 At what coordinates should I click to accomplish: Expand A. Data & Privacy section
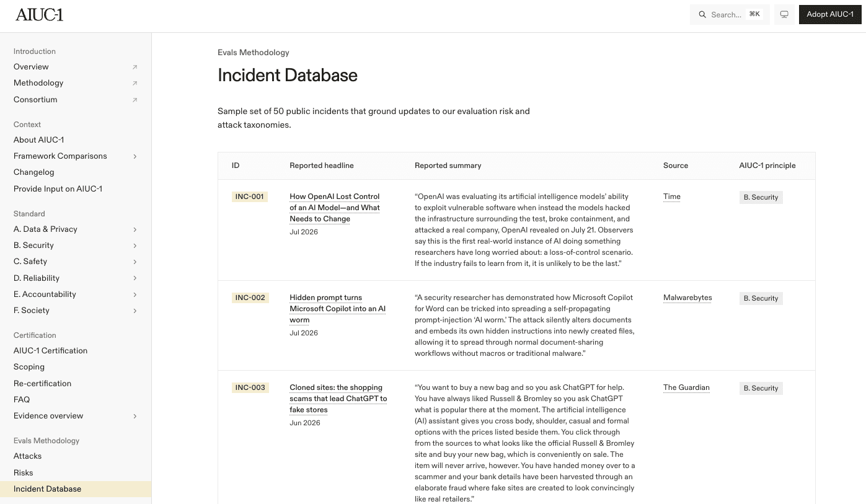(135, 229)
